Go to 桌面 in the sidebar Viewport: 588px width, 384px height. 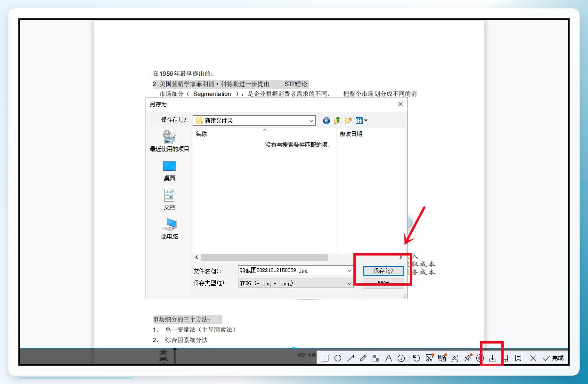170,171
